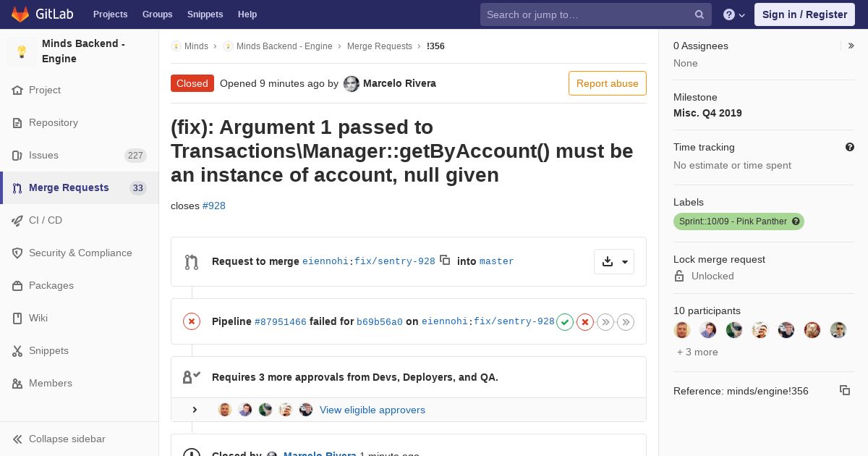
Task: Open Snippets in top navigation
Action: (205, 14)
